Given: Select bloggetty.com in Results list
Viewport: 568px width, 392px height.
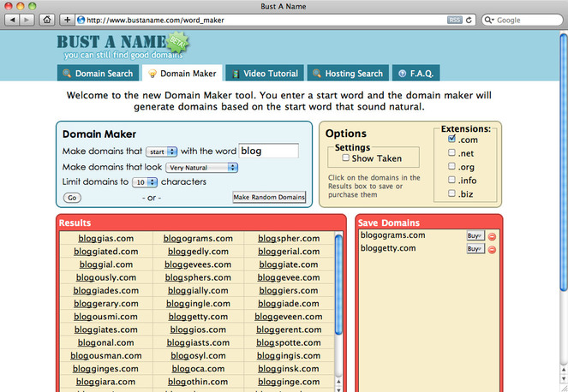Looking at the screenshot, I should click(198, 317).
